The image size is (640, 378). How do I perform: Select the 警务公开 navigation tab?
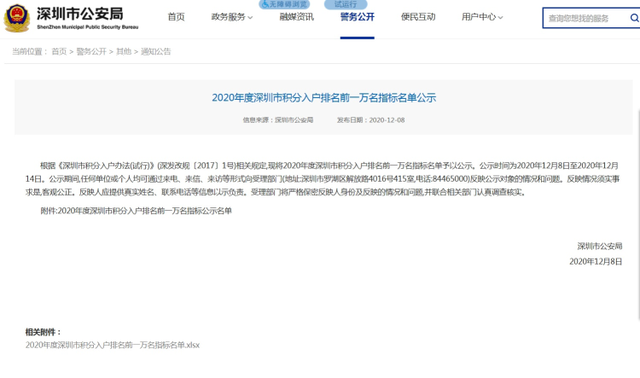pos(357,17)
